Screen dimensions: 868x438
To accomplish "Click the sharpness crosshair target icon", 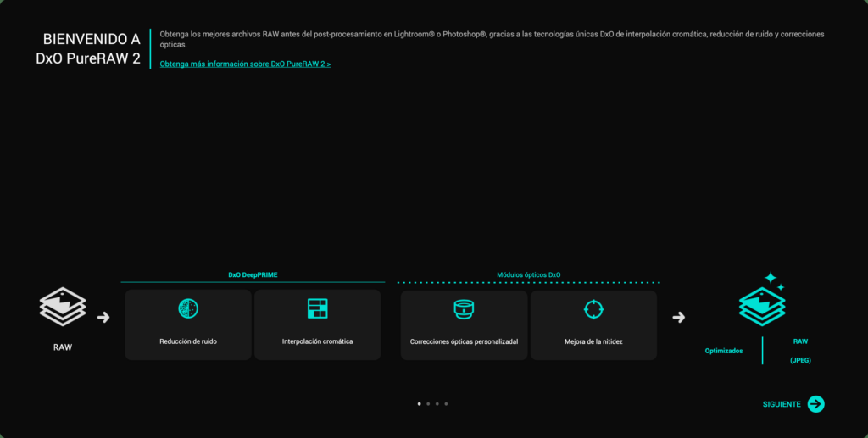I will (x=593, y=309).
